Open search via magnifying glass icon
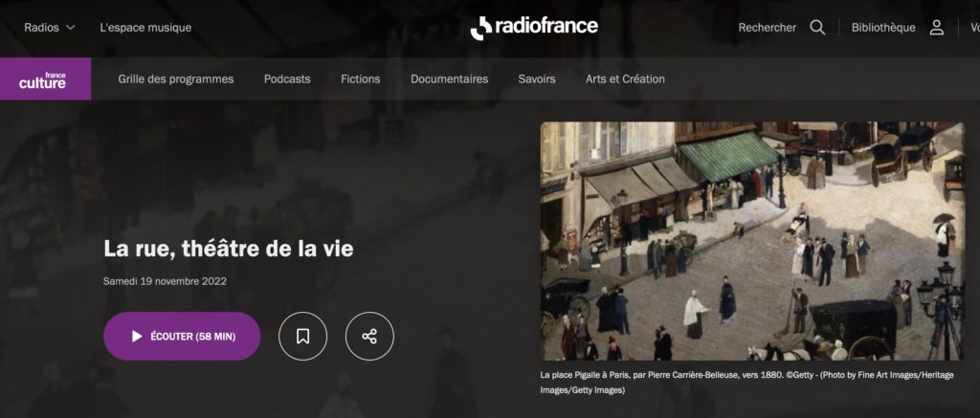The height and width of the screenshot is (418, 980). click(x=817, y=28)
